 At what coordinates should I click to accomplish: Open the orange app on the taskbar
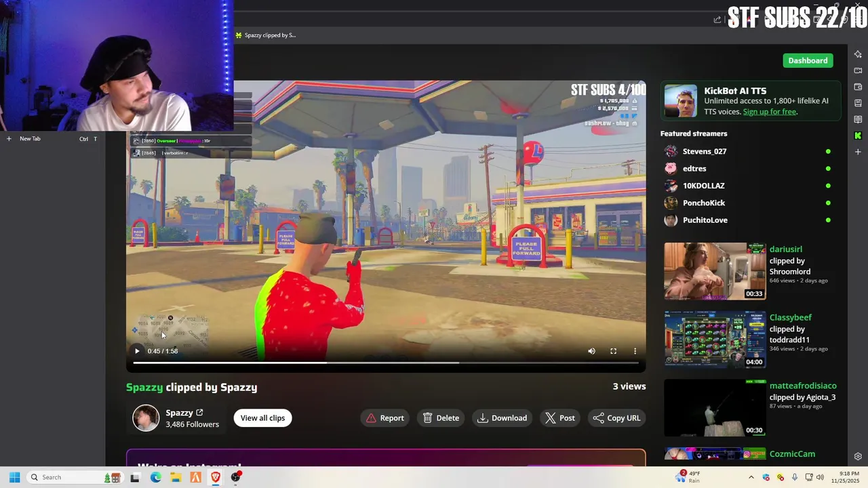[195, 477]
